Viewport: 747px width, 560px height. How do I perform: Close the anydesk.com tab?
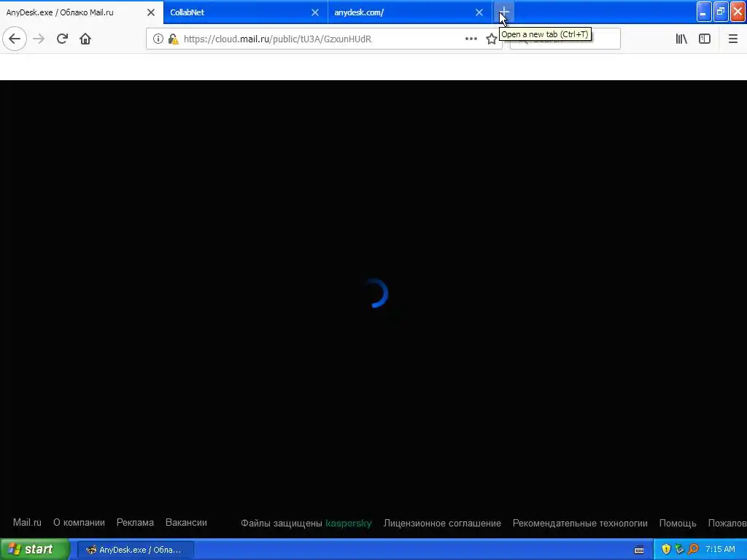click(x=479, y=12)
